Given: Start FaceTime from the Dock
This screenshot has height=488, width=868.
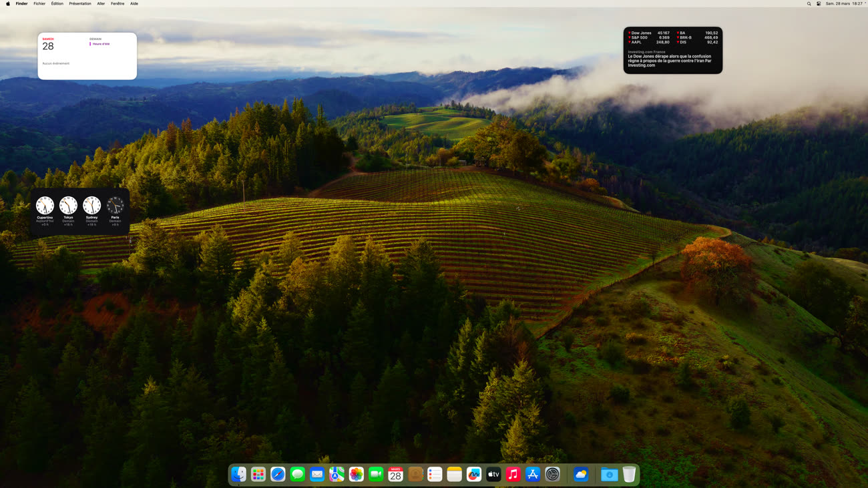Looking at the screenshot, I should (x=376, y=474).
